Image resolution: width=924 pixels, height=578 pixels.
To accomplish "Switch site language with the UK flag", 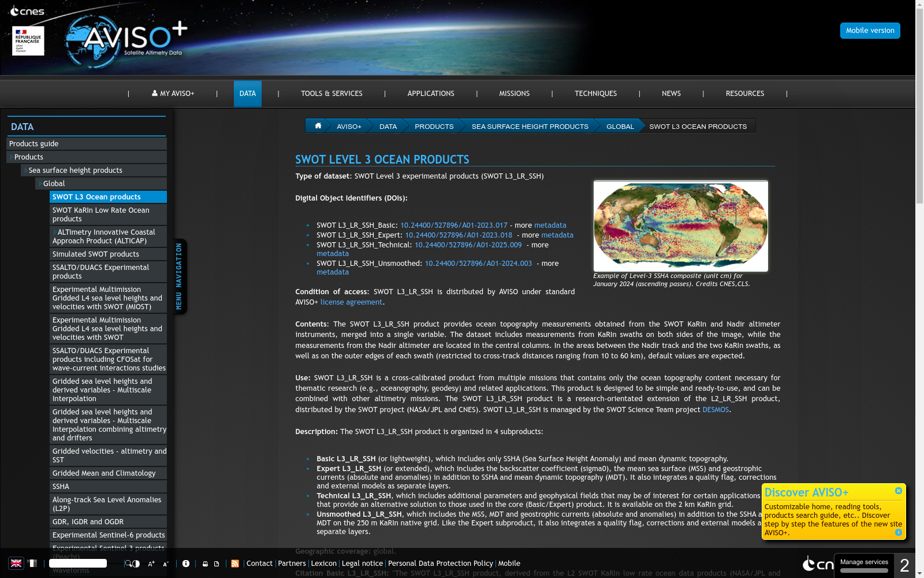I will 16,563.
